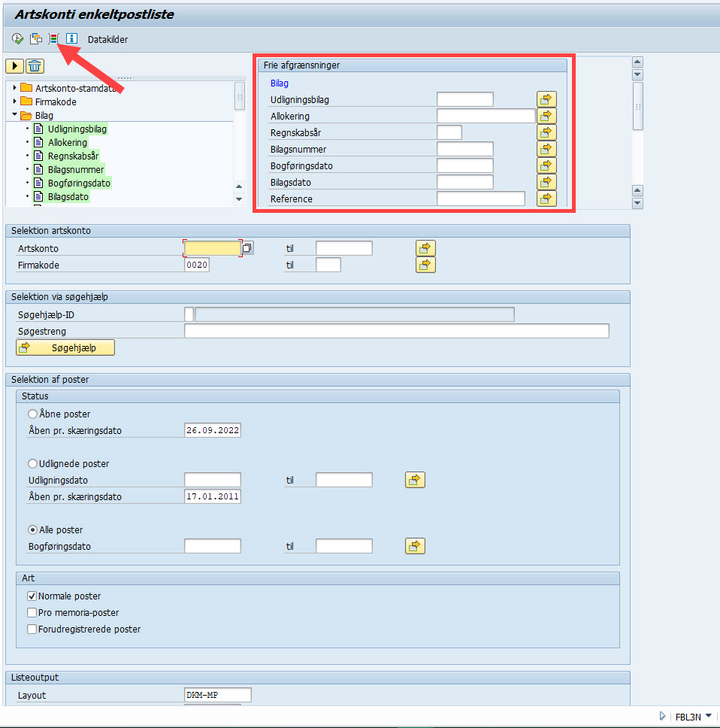
Task: Select Bogføringsdato in the Bilag tree
Action: click(78, 183)
